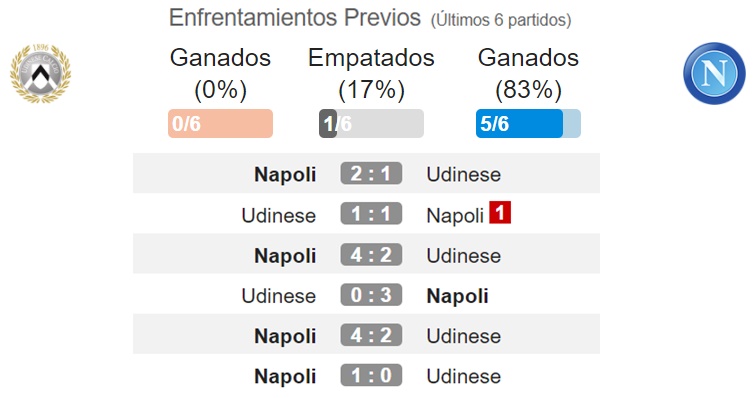The image size is (753, 398).
Task: Click the Empatados (17%) label
Action: (371, 73)
